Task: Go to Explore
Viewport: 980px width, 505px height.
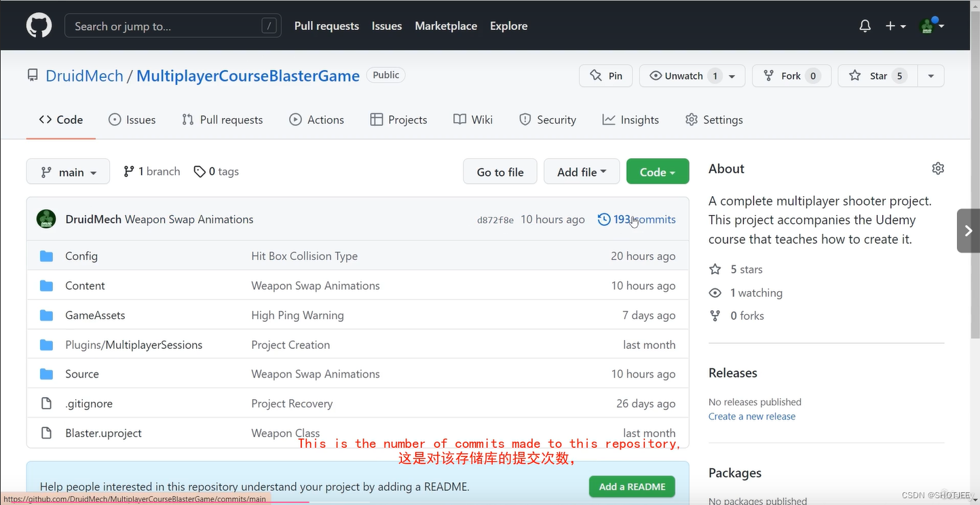Action: [x=509, y=26]
